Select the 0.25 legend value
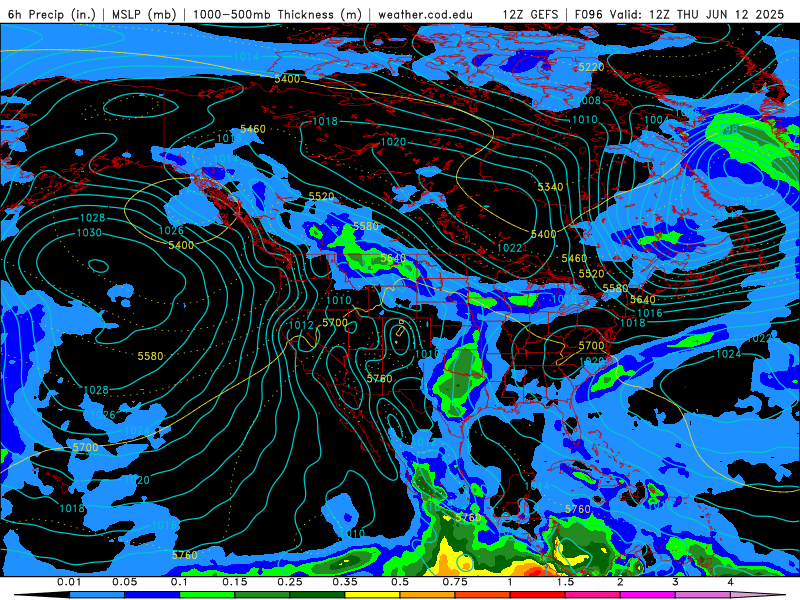This screenshot has height=600, width=800. click(290, 582)
